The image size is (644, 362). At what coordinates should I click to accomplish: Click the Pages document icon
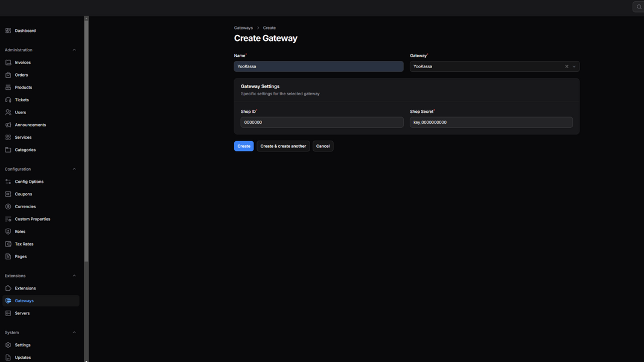pos(8,256)
